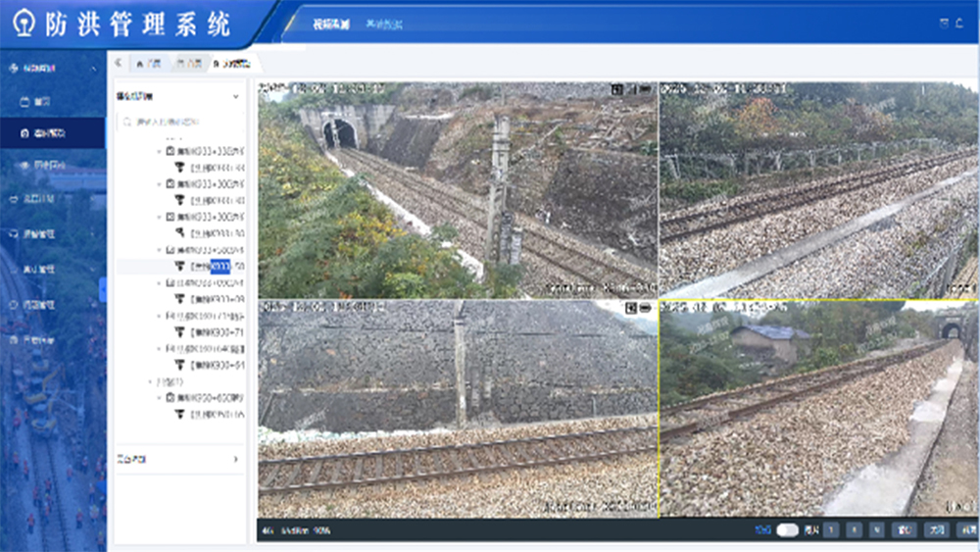Collapse the first K333+330 camera tree node
This screenshot has height=552, width=980.
pos(160,152)
